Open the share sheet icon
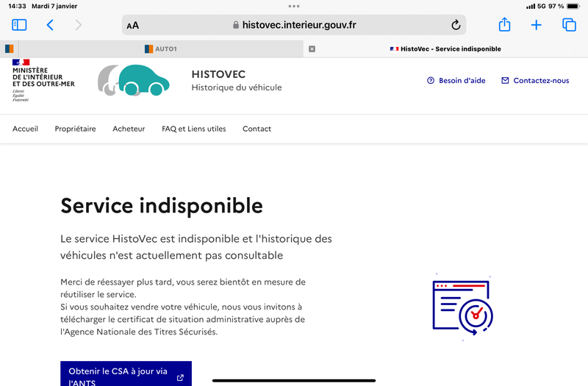Viewport: 588px width, 386px height. point(504,25)
